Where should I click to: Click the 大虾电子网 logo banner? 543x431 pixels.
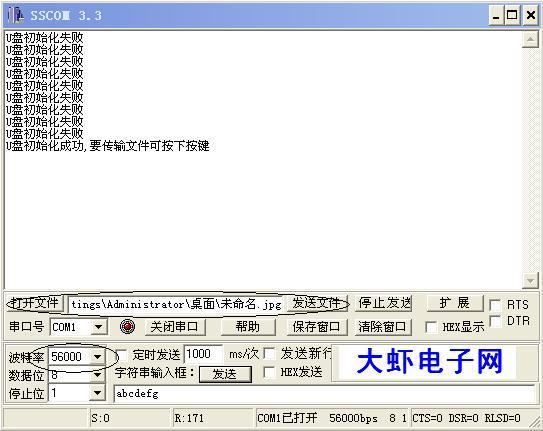pos(429,362)
